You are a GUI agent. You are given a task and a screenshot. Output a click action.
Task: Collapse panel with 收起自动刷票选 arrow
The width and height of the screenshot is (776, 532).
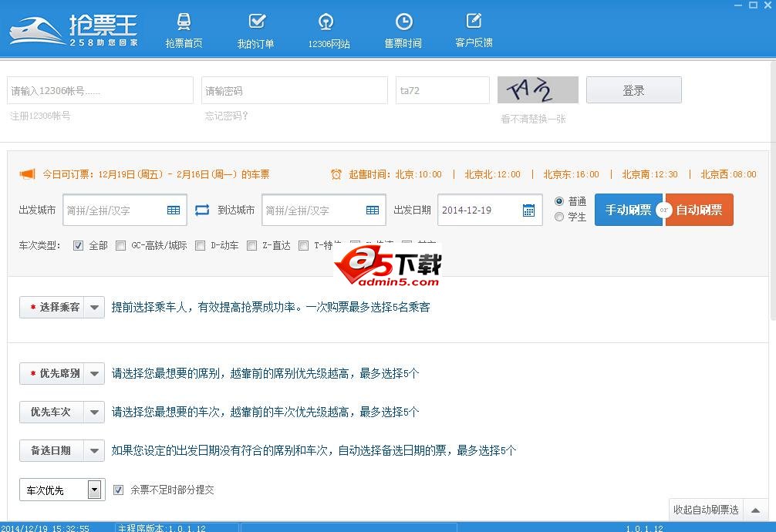click(755, 510)
